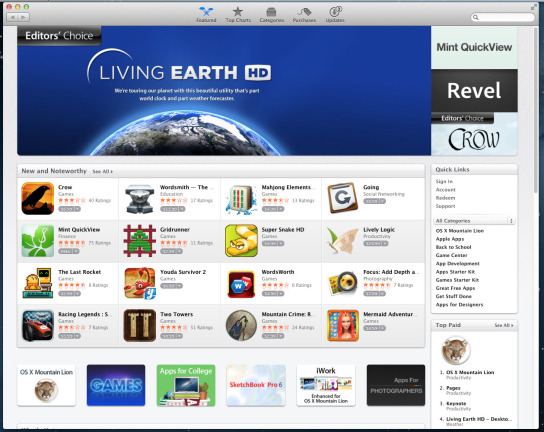Viewport: 544px width, 432px height.
Task: Go to the Purchases tab
Action: pos(304,15)
